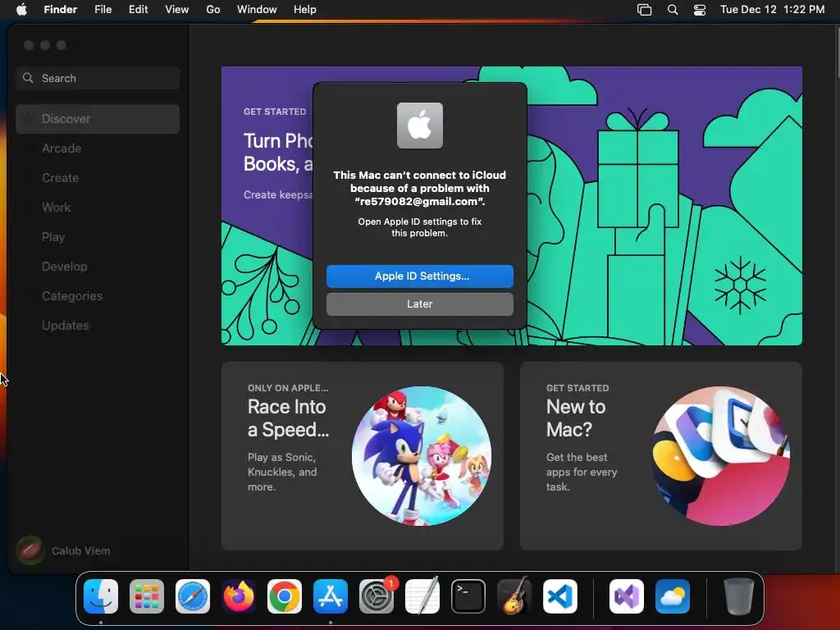The height and width of the screenshot is (630, 840).
Task: Open the Race Into a Speed… card
Action: point(362,456)
